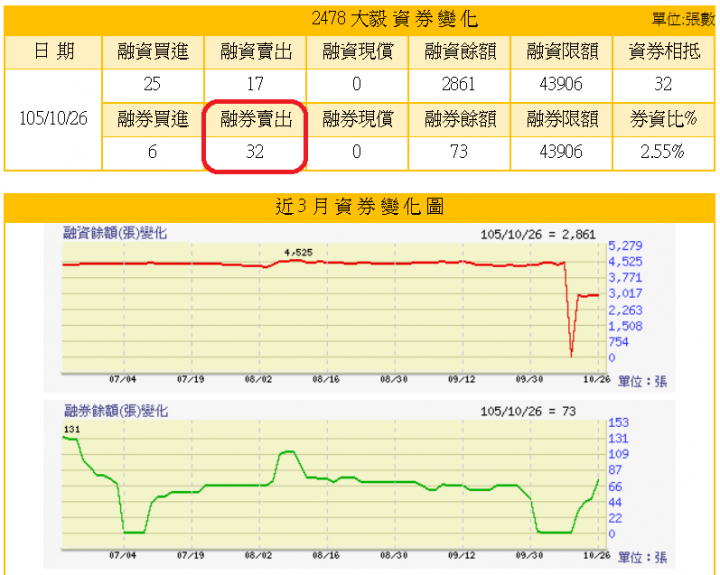Click the 3,017 axis label

click(625, 293)
